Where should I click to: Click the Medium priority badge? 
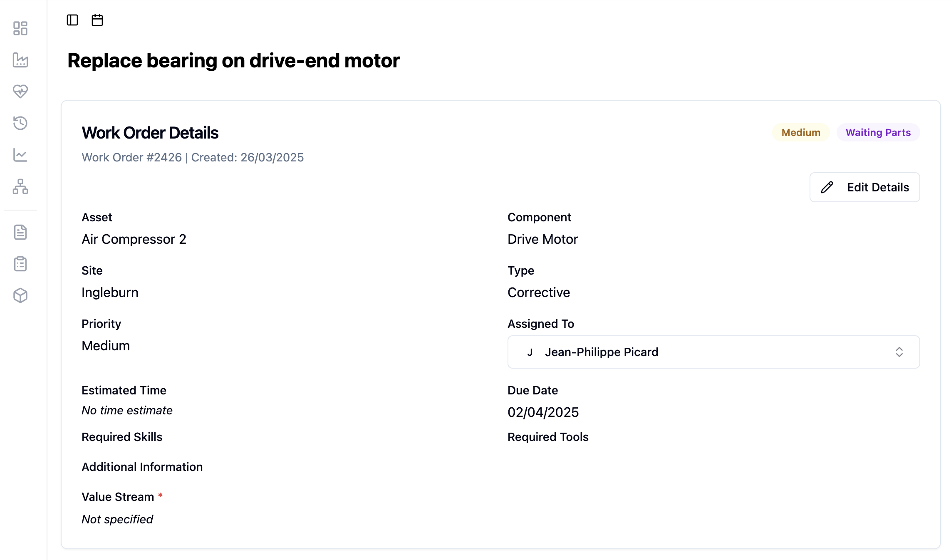point(800,132)
